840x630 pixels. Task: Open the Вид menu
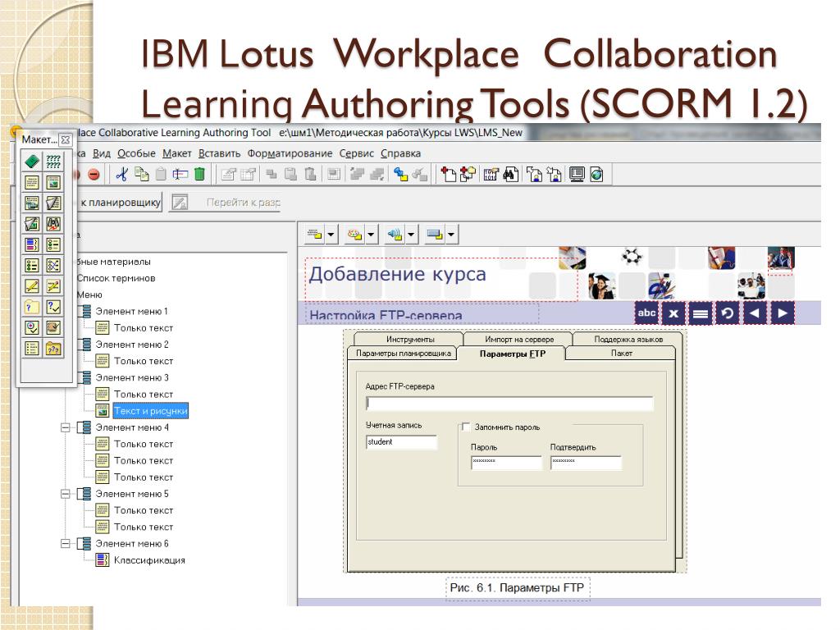pyautogui.click(x=102, y=153)
